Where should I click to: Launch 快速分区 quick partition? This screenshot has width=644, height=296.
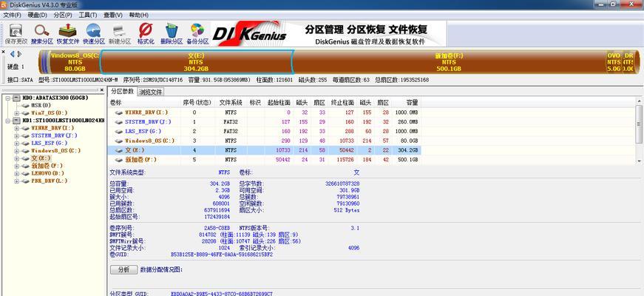pos(94,34)
